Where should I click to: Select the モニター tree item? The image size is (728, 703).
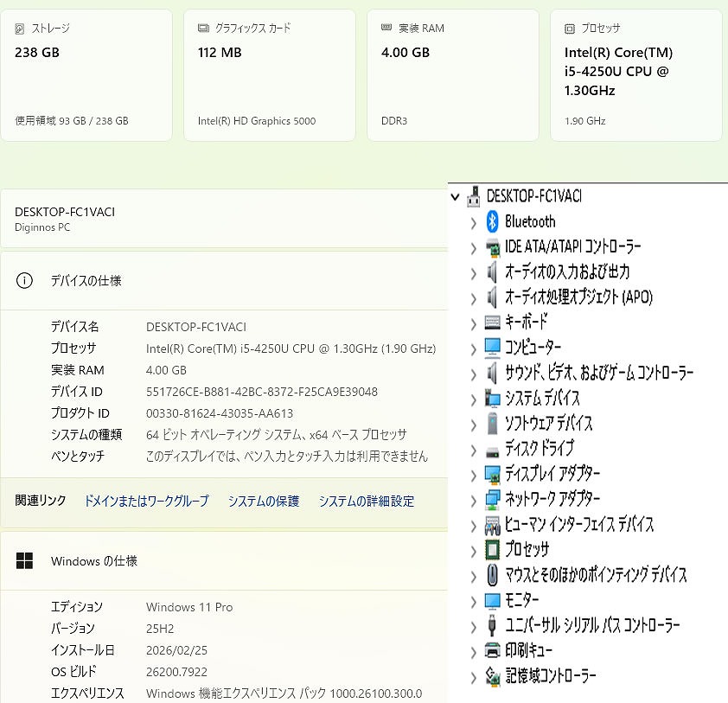tap(521, 600)
